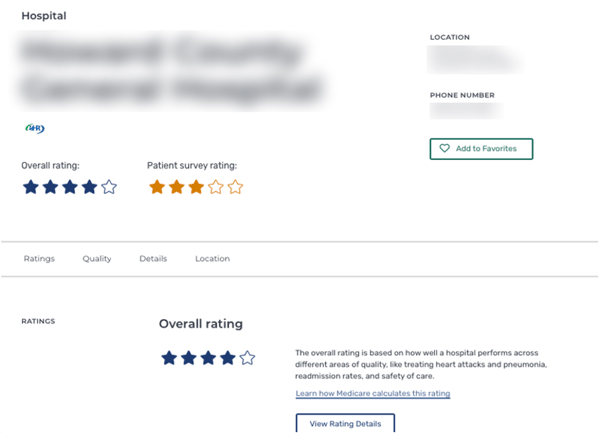
Task: Click the first orange Patient survey star
Action: tap(157, 187)
